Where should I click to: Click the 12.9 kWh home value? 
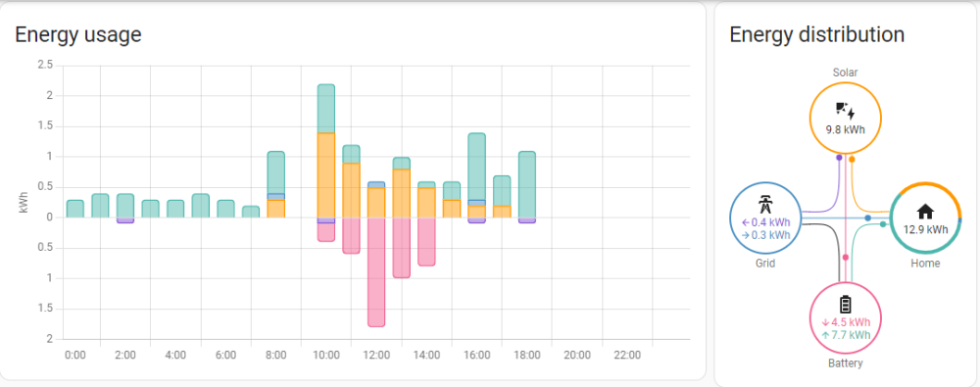[x=925, y=229]
